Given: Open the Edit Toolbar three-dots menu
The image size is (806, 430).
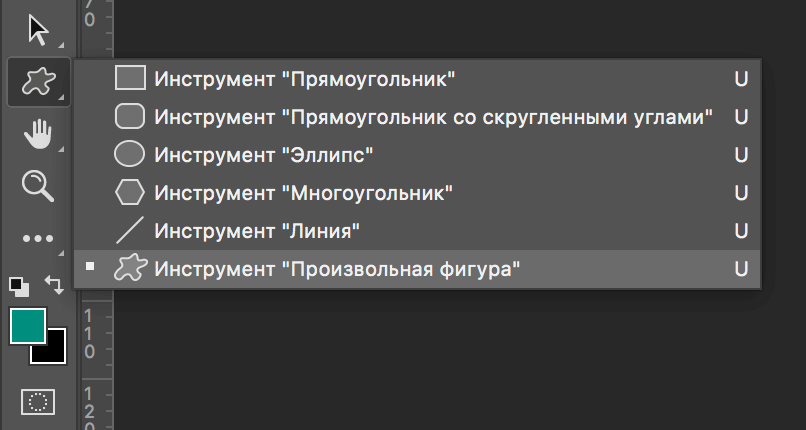Looking at the screenshot, I should [x=38, y=238].
